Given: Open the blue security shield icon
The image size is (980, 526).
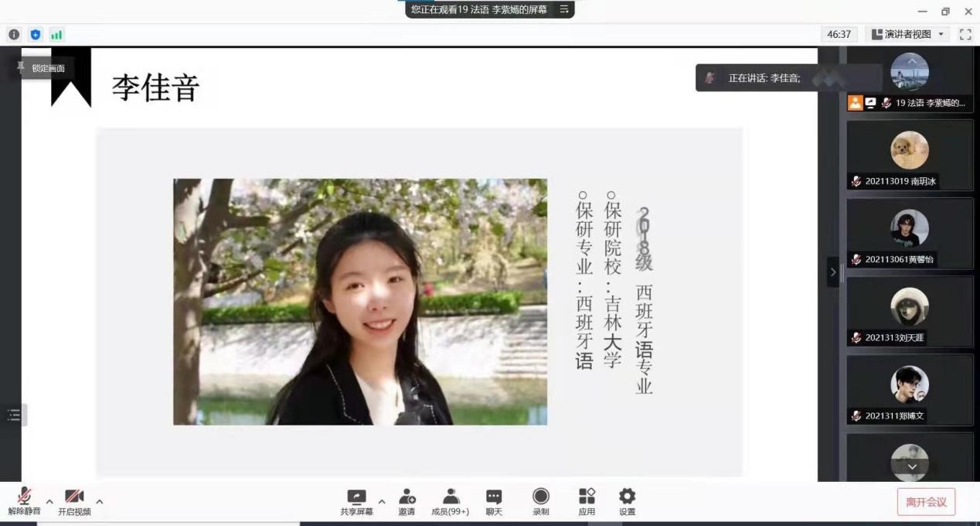Looking at the screenshot, I should click(35, 34).
